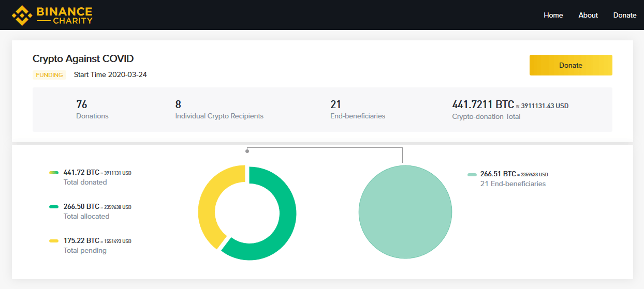The image size is (644, 289).
Task: Open the Home menu item
Action: pyautogui.click(x=553, y=15)
